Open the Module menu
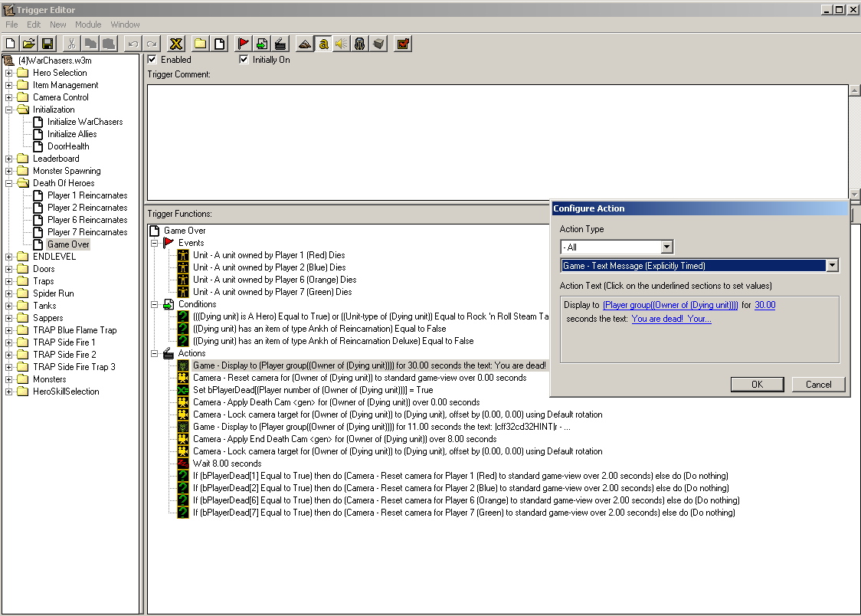This screenshot has width=861, height=616. click(88, 25)
